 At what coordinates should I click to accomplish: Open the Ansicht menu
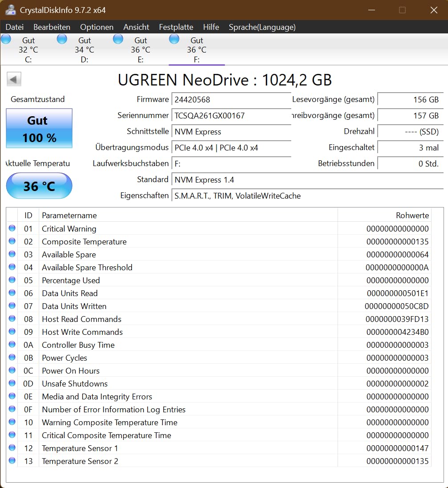point(136,27)
